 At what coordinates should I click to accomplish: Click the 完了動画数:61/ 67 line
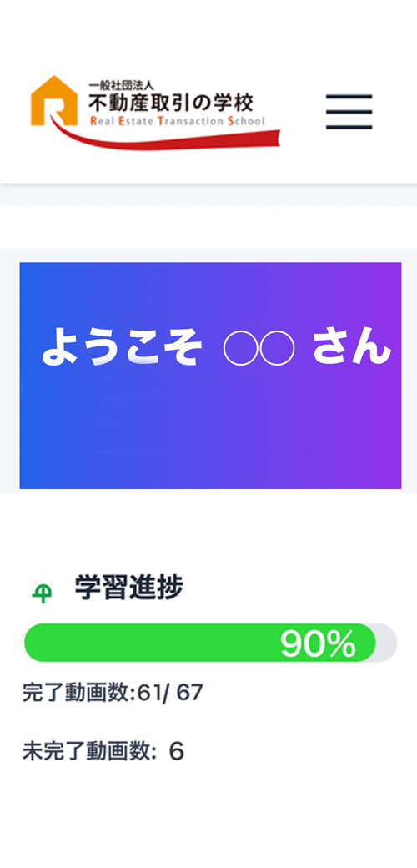pos(113,693)
